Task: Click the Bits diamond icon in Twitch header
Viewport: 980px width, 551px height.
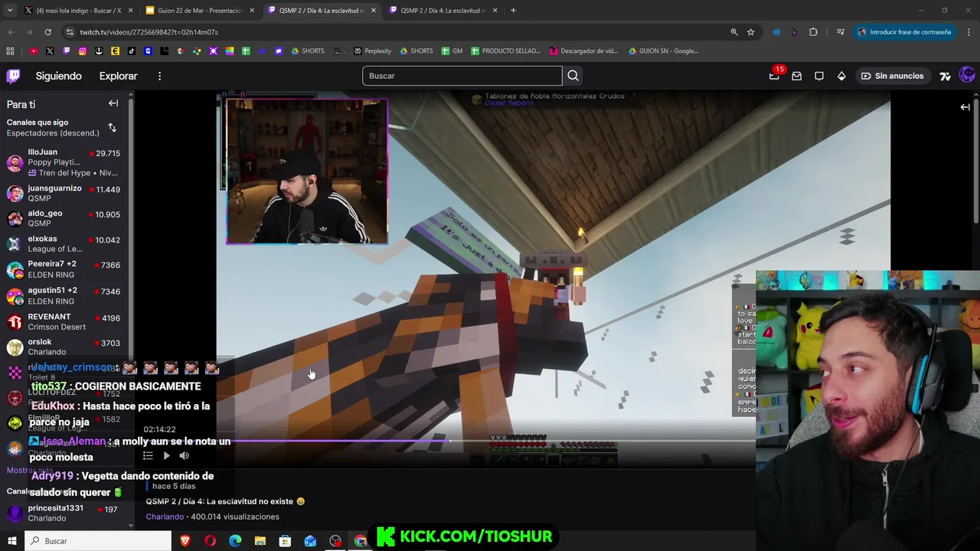Action: (x=841, y=76)
